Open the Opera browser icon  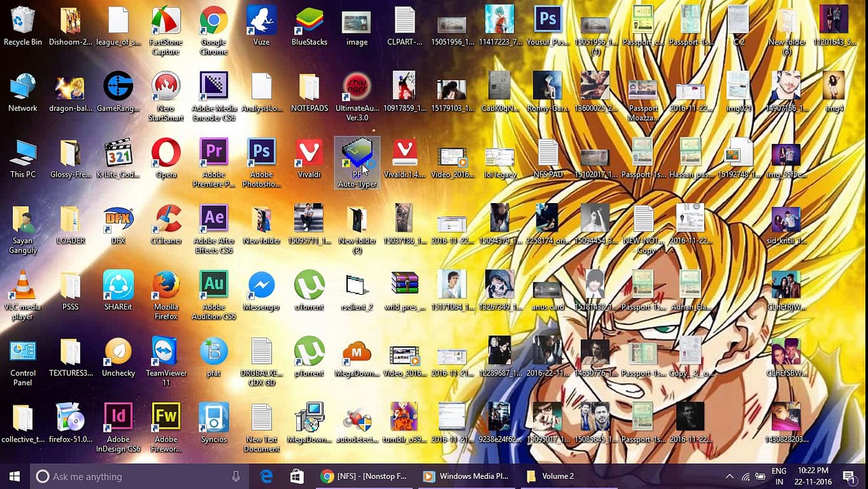click(166, 160)
